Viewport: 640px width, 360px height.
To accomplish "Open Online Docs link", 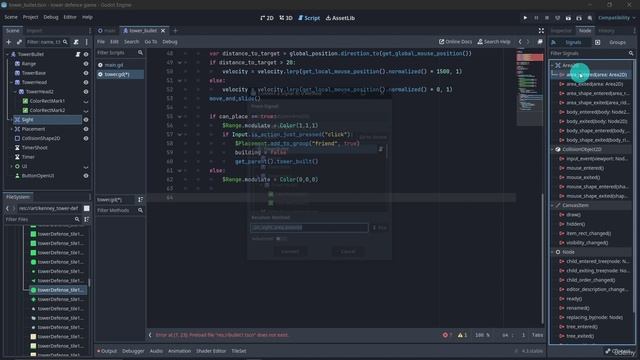I will pyautogui.click(x=455, y=42).
